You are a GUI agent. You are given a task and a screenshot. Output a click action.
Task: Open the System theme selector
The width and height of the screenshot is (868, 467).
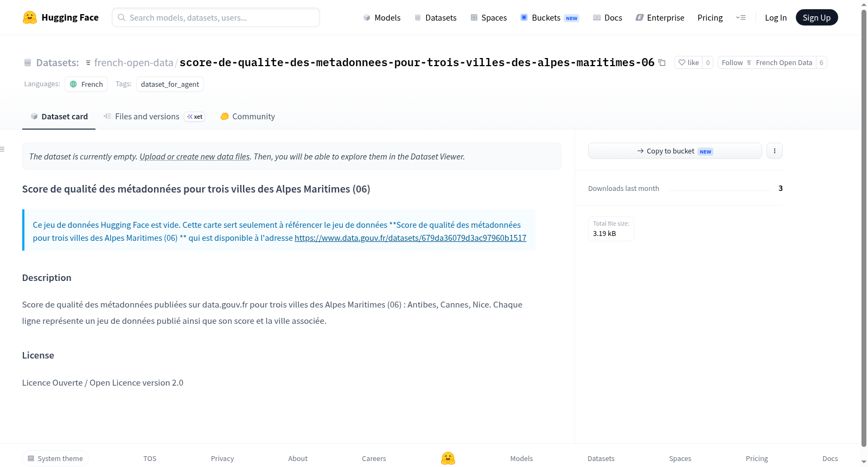click(x=55, y=458)
